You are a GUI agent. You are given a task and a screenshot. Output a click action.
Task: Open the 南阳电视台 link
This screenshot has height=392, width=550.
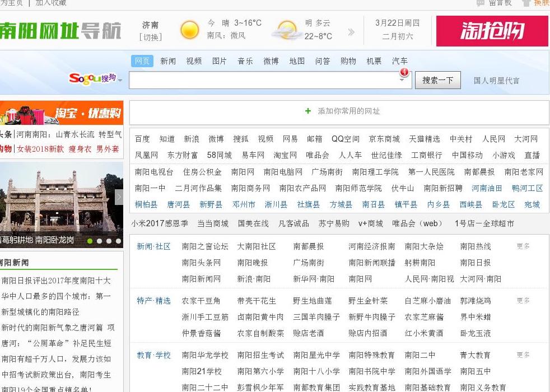(154, 172)
